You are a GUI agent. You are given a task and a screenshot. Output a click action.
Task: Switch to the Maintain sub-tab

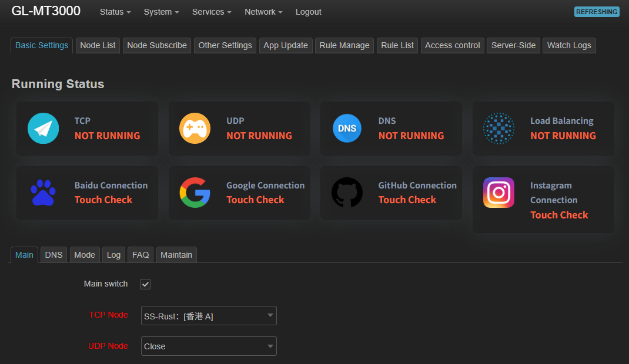tap(176, 255)
